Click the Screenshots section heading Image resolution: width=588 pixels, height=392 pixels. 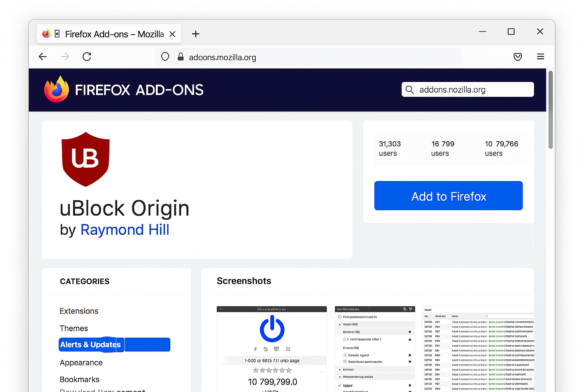(244, 281)
